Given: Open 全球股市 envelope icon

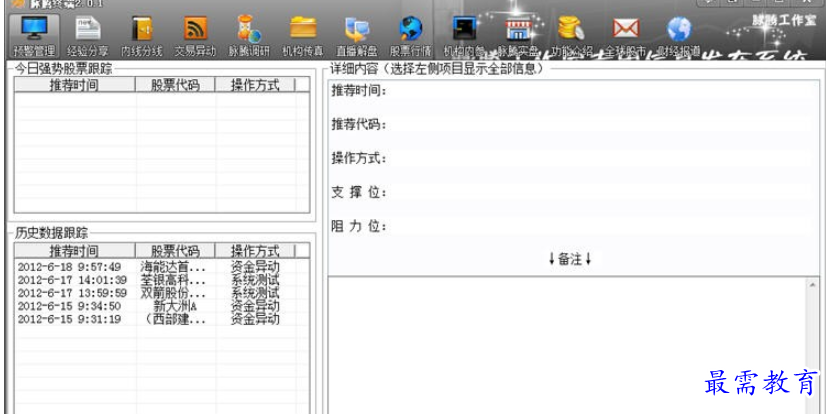Looking at the screenshot, I should coord(625,28).
